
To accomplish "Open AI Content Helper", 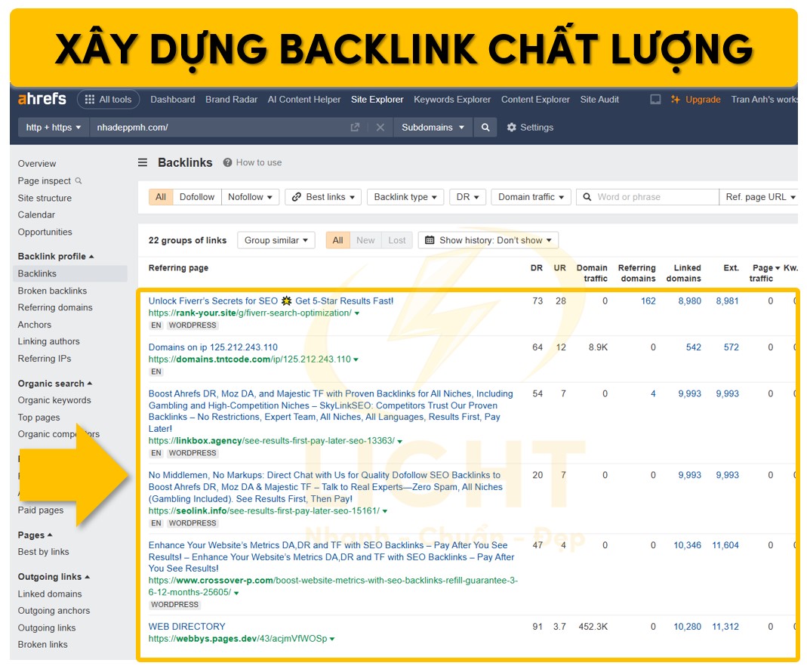I will [x=304, y=100].
